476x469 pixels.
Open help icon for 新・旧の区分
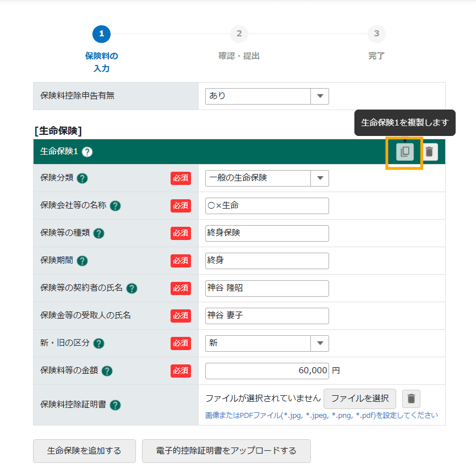tap(99, 343)
